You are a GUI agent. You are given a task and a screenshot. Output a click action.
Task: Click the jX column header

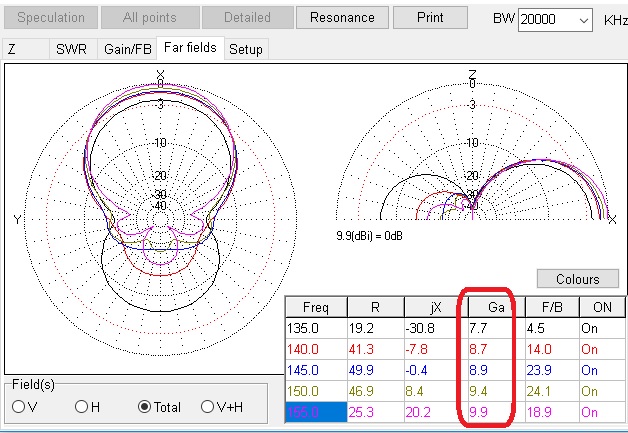point(436,307)
